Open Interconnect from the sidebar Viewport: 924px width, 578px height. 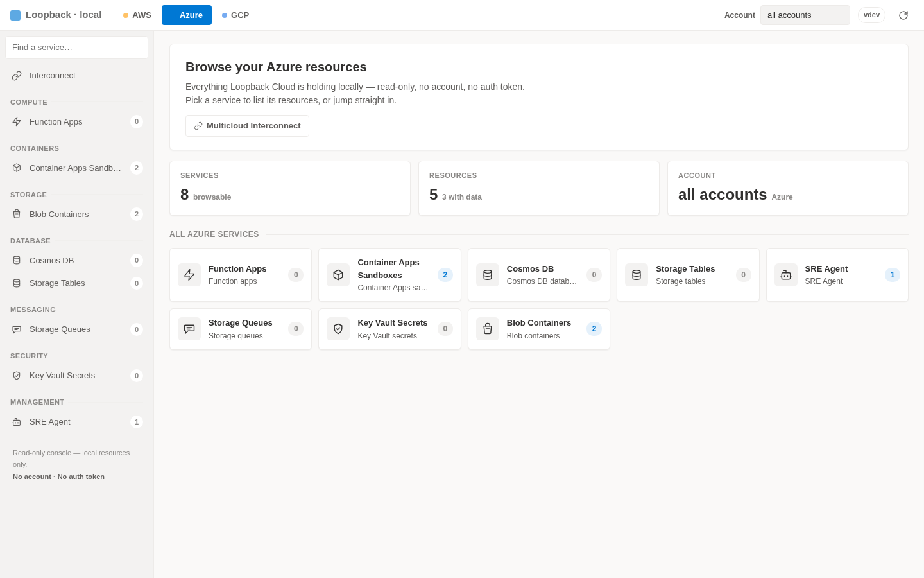(x=77, y=76)
